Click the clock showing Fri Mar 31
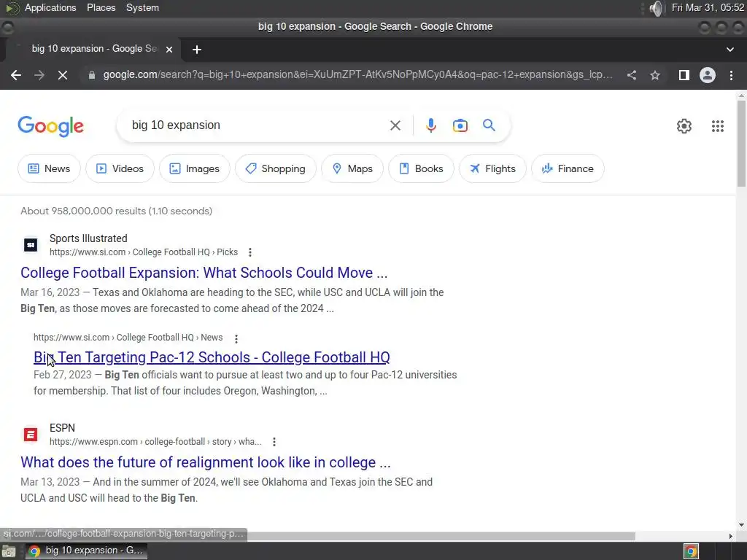Screen dimensions: 747x560 coord(708,7)
